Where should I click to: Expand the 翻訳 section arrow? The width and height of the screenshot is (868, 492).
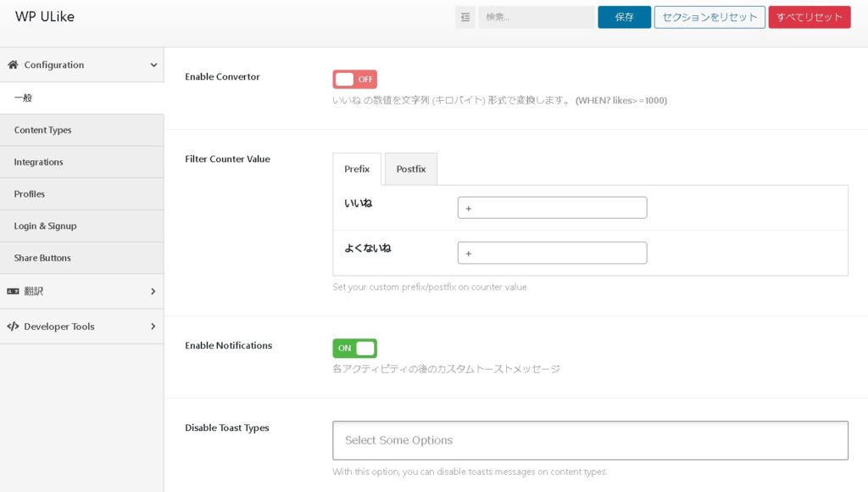click(x=153, y=291)
